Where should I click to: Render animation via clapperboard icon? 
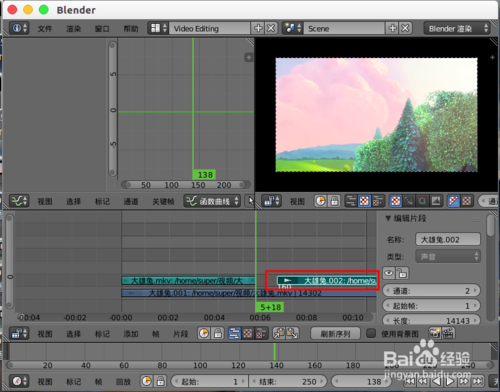point(449,333)
